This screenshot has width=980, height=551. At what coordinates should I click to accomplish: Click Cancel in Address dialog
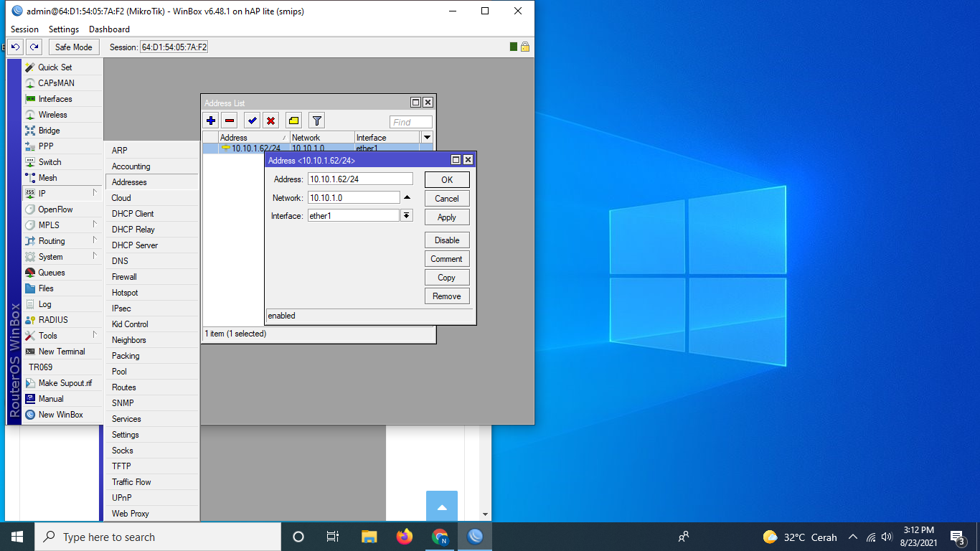[447, 198]
